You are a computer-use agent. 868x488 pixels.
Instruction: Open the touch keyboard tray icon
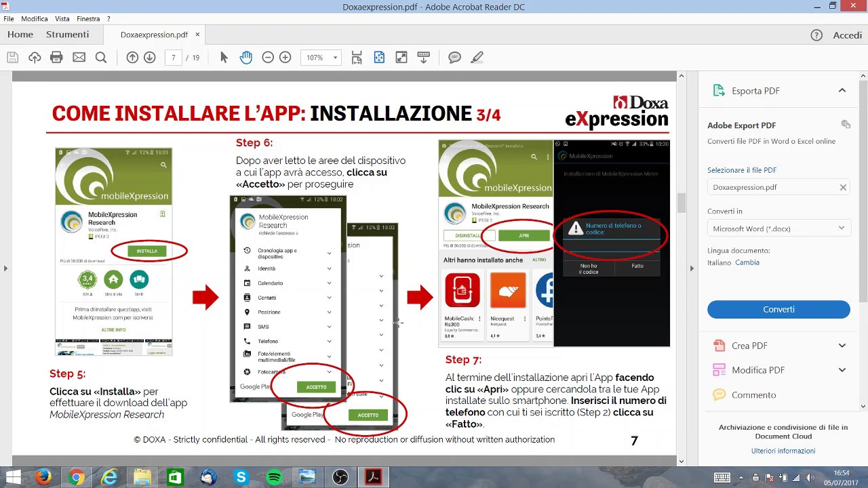(x=722, y=477)
